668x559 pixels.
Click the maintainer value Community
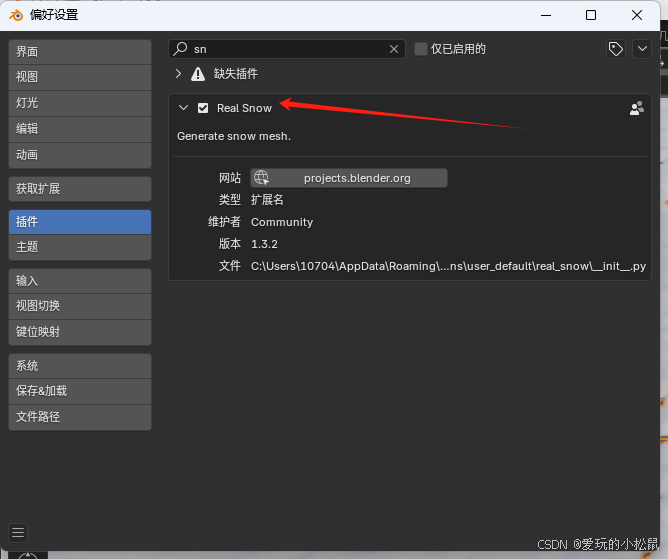[282, 222]
